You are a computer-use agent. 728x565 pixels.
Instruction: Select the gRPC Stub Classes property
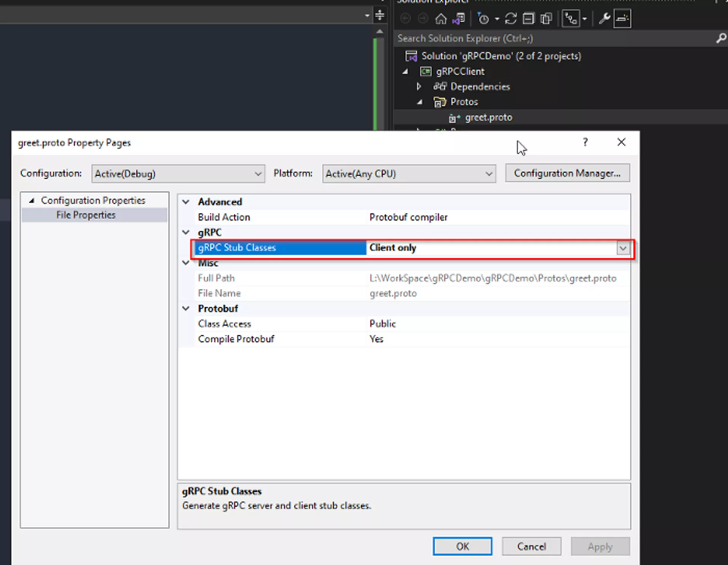click(x=281, y=248)
